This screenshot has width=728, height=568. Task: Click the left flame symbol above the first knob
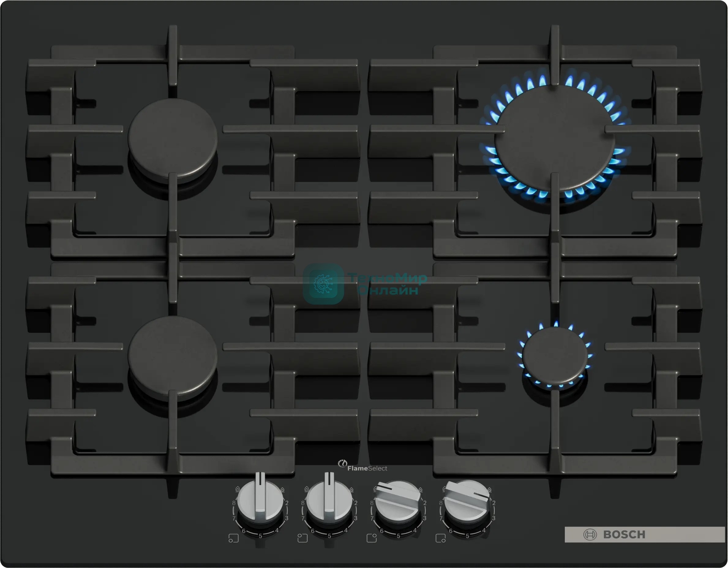coord(237,489)
